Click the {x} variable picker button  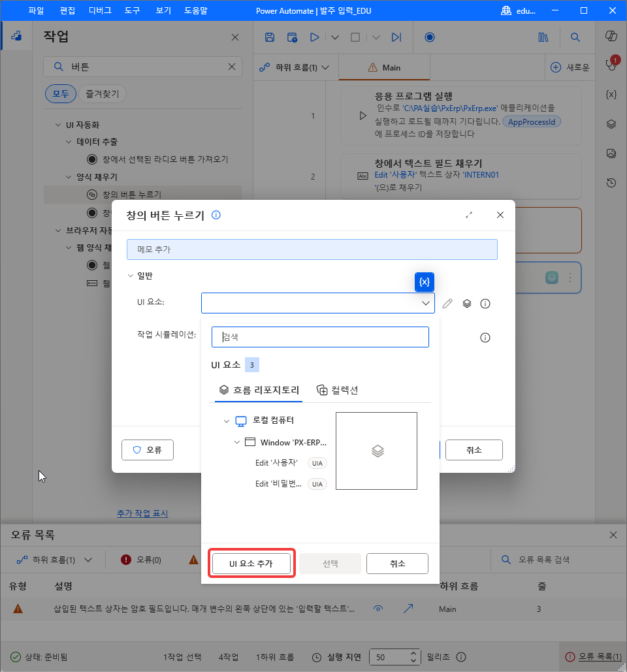tap(425, 282)
